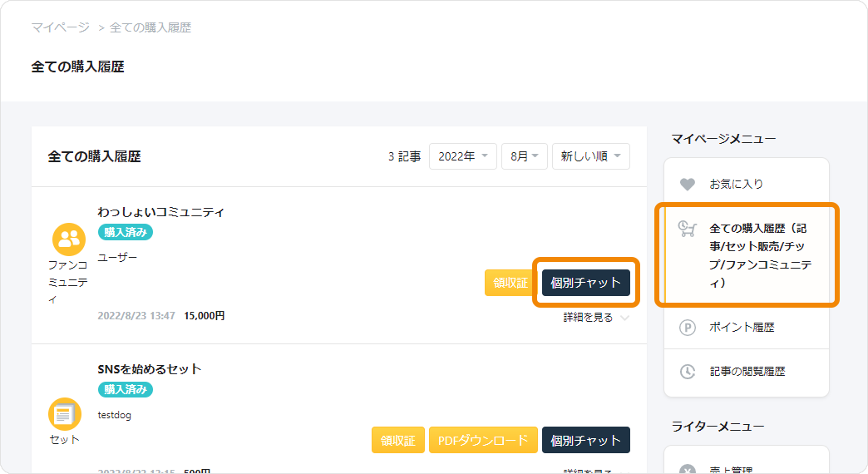
Task: Click the 3 記事 count text
Action: pos(404,156)
